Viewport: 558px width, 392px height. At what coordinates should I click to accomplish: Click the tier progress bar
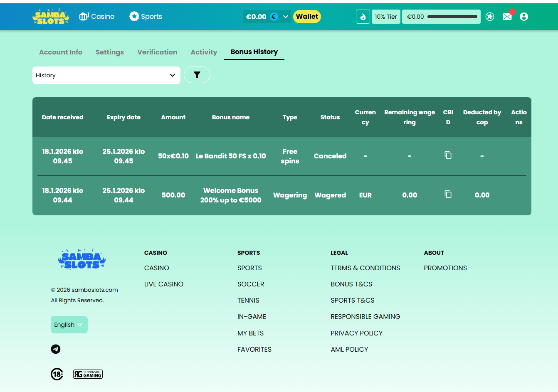point(452,17)
